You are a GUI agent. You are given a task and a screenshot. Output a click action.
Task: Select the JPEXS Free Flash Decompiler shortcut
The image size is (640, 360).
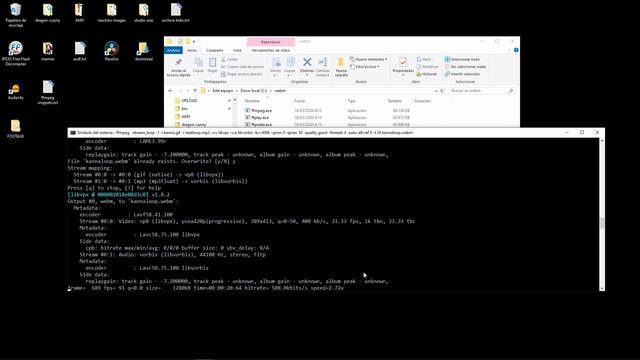(16, 53)
